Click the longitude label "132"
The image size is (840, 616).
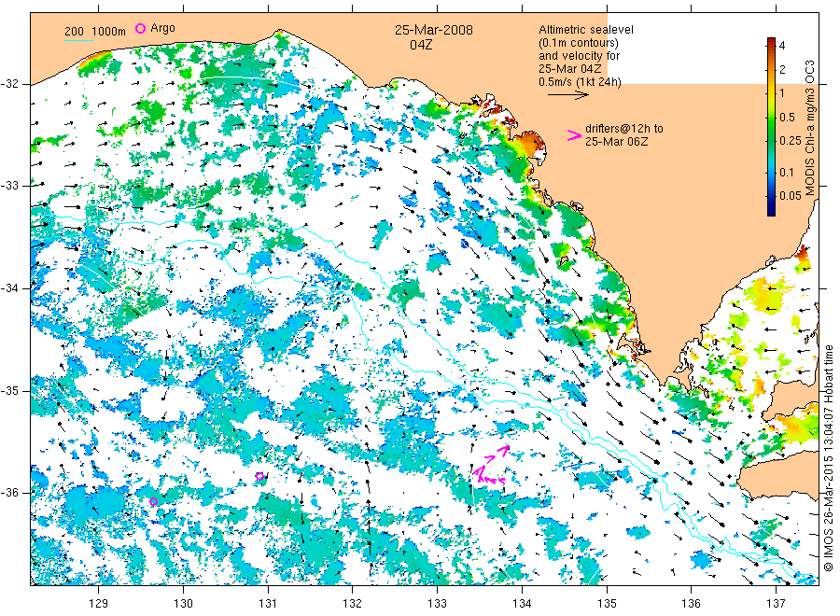click(x=353, y=604)
